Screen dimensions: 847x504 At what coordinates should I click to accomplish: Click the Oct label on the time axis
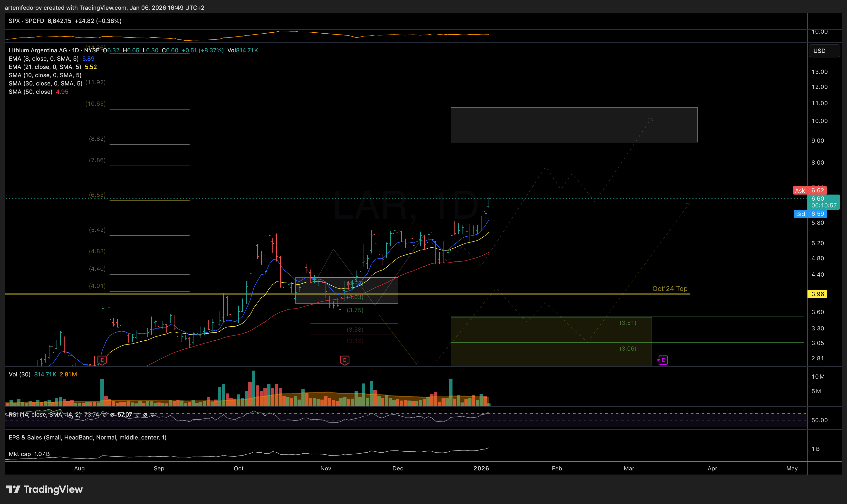click(239, 468)
